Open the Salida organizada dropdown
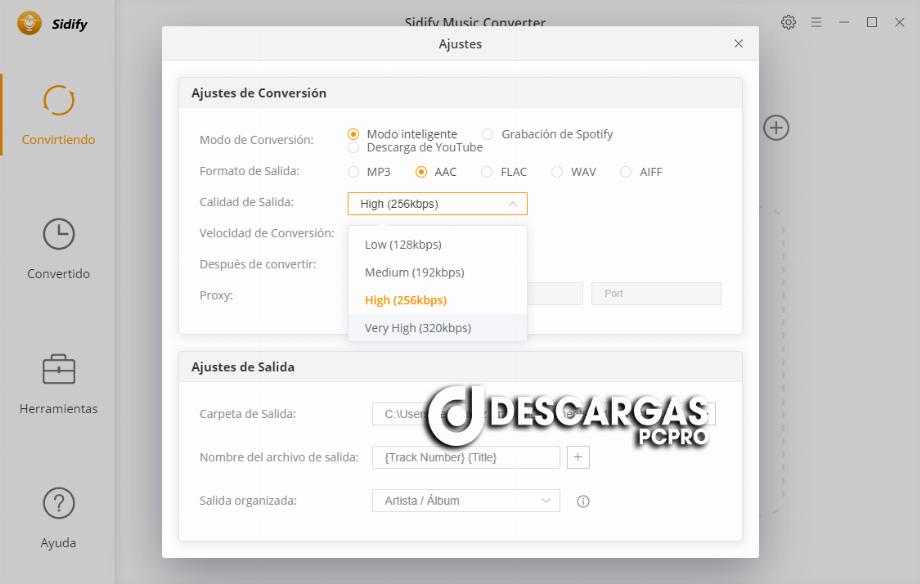Image resolution: width=920 pixels, height=584 pixels. [x=466, y=501]
